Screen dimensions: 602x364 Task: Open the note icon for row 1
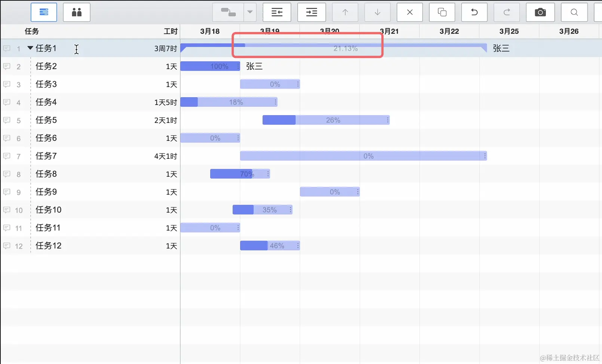click(x=7, y=48)
